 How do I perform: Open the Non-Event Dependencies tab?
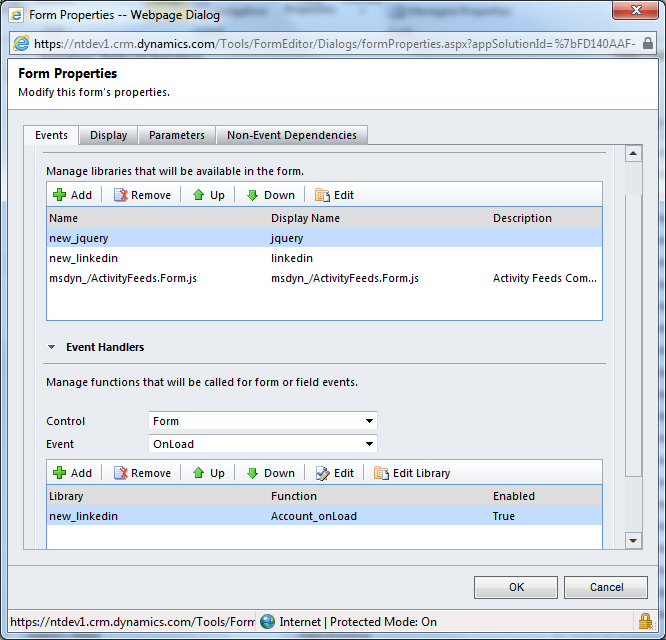click(x=292, y=135)
